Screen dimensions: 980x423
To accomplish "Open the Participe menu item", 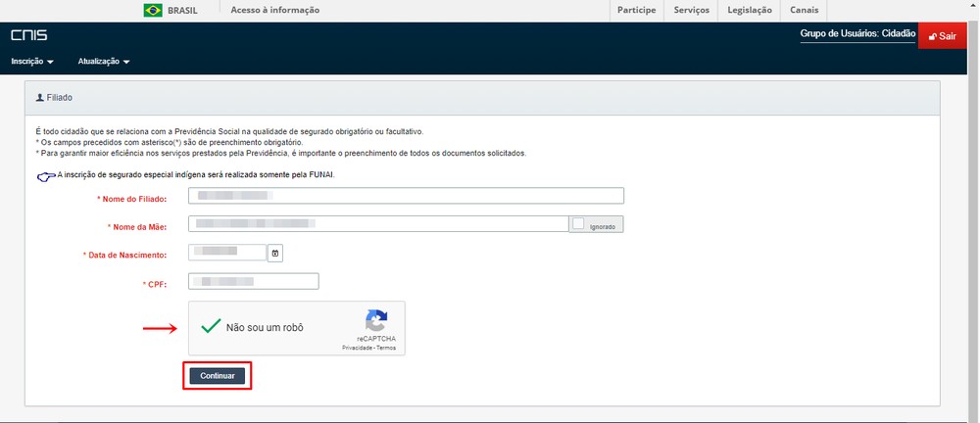I will (x=637, y=11).
